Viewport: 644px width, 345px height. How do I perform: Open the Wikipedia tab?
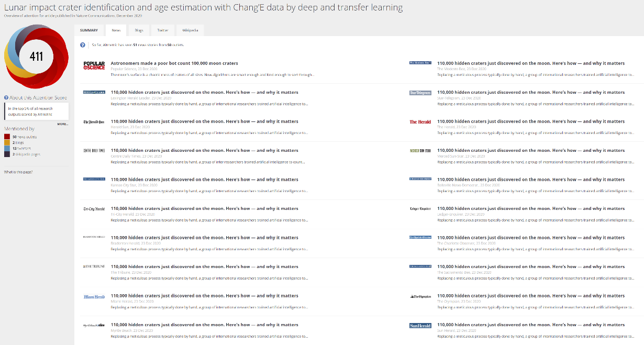coord(190,30)
